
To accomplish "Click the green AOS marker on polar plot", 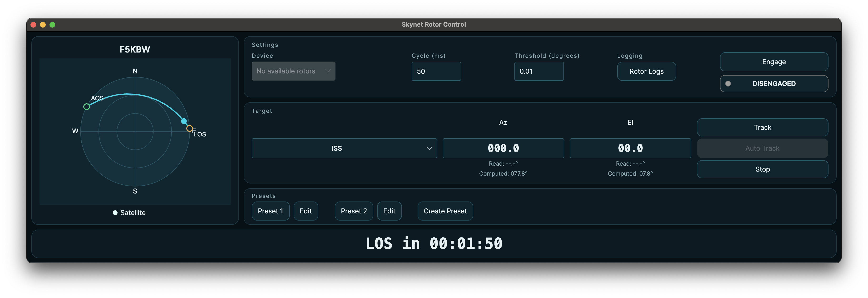I will [x=87, y=107].
